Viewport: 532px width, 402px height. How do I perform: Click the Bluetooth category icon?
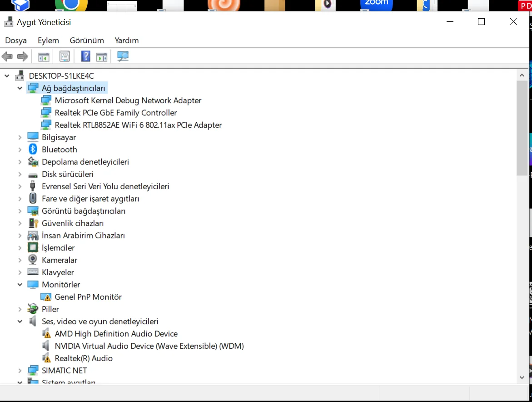coord(33,150)
